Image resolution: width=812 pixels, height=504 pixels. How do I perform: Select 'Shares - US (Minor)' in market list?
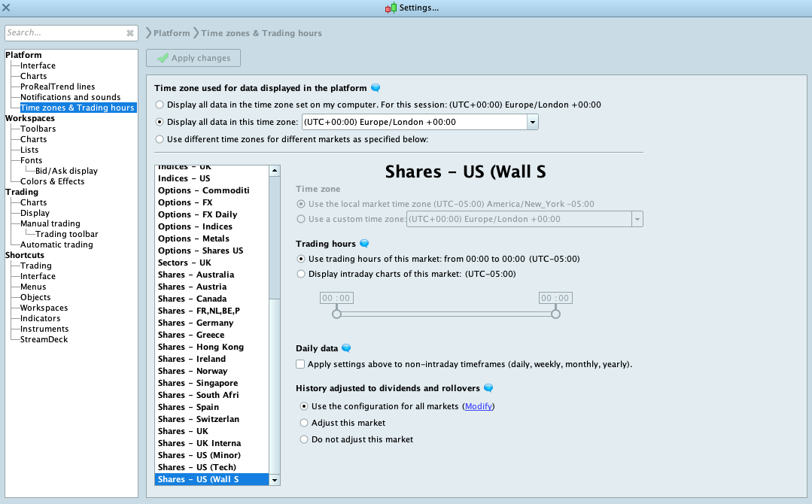[211, 455]
